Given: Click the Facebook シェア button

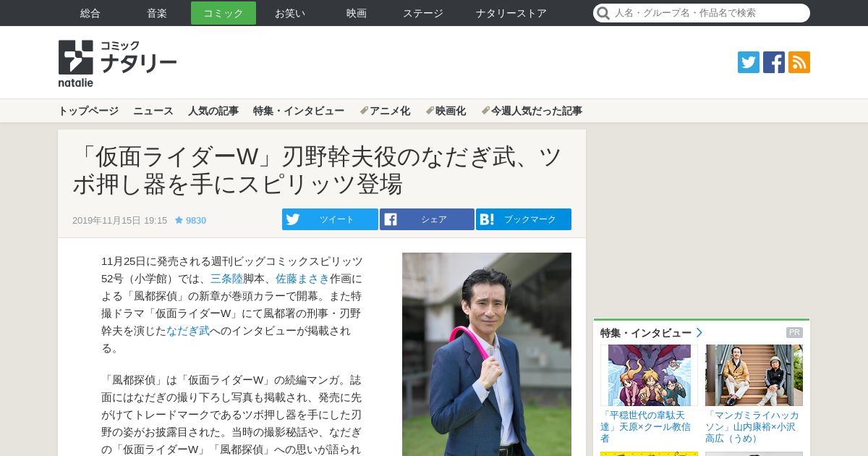Looking at the screenshot, I should 427,219.
